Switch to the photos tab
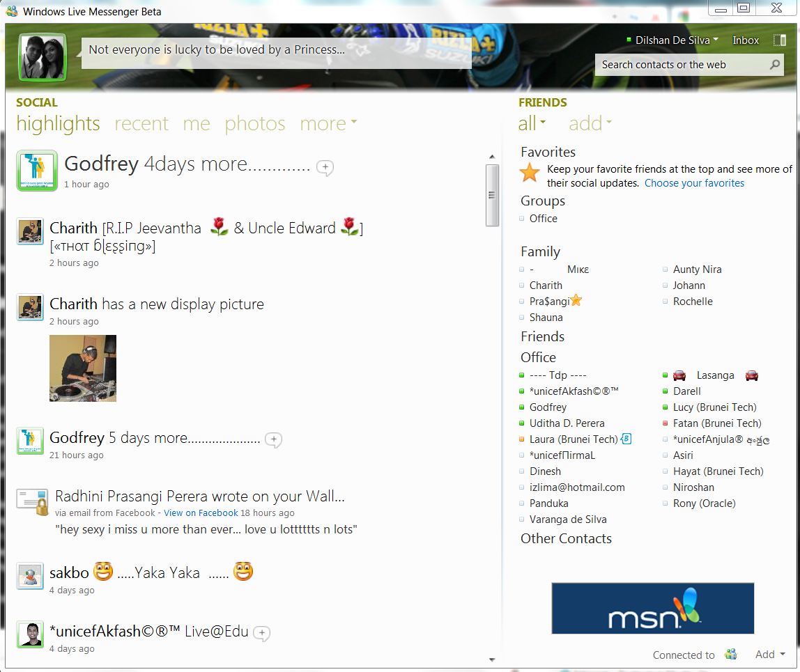Viewport: 800px width, 672px height. pyautogui.click(x=254, y=123)
